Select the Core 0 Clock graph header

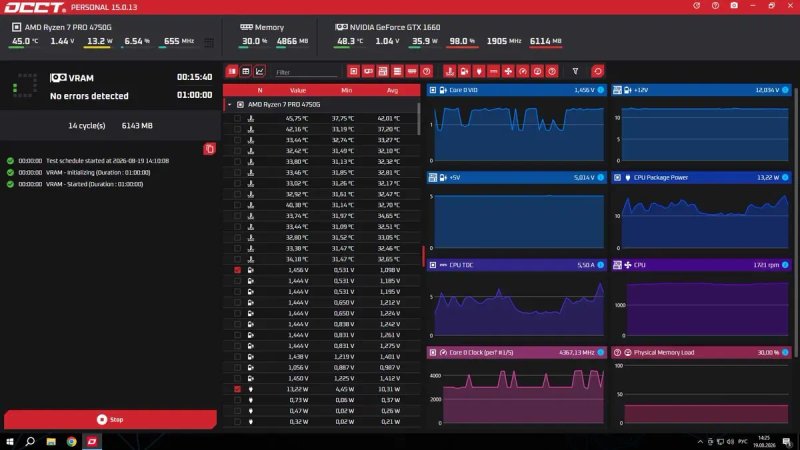[x=516, y=353]
